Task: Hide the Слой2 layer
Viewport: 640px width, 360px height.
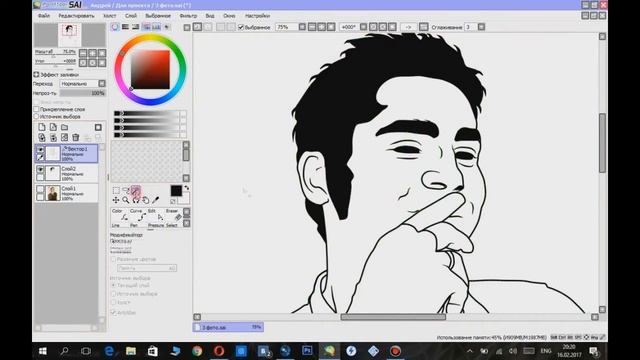Action: click(40, 169)
